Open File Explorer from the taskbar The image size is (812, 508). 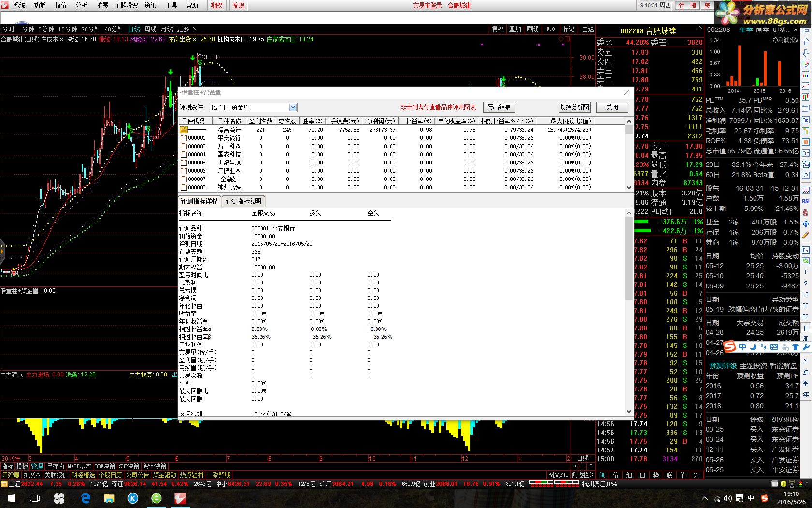109,498
